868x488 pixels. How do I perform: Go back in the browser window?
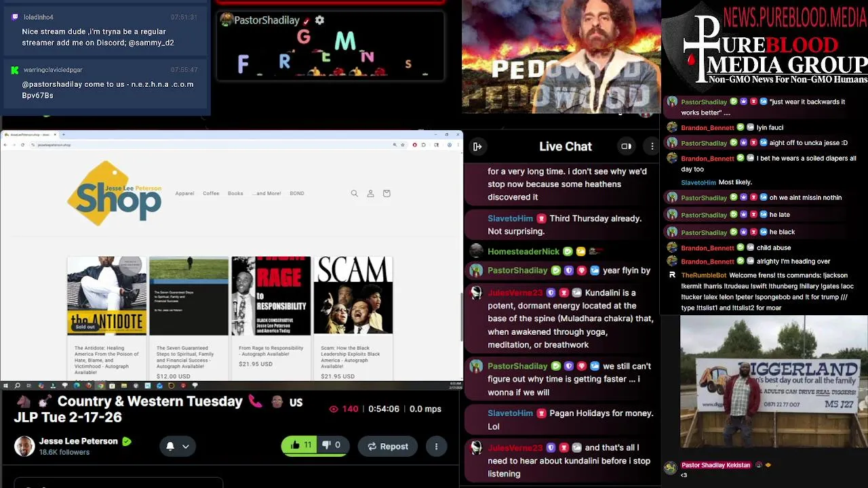(6, 144)
